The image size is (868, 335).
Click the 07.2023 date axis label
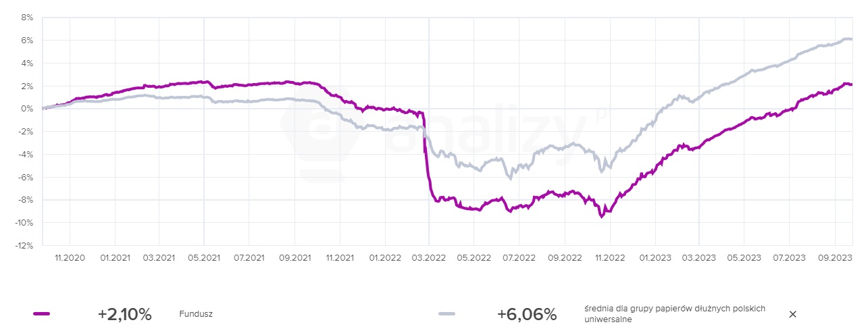(789, 258)
